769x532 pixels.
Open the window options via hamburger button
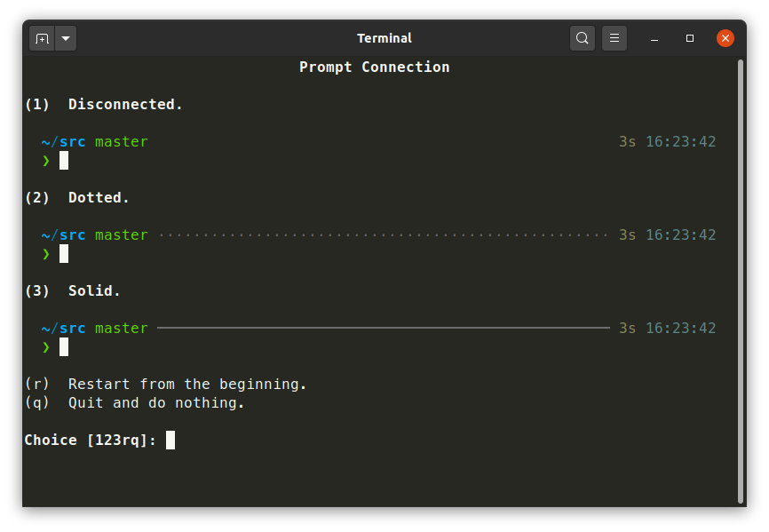pos(614,38)
